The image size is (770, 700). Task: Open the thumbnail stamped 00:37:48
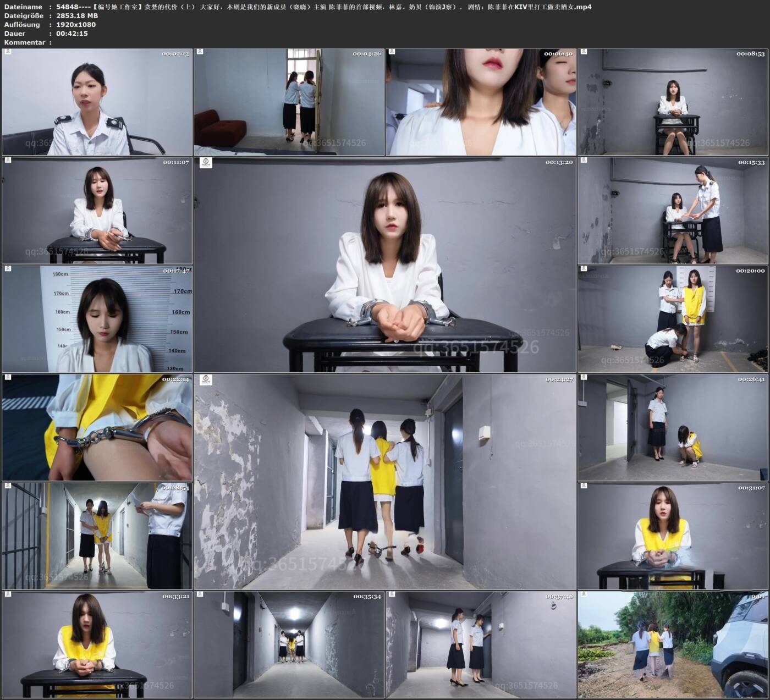481,644
